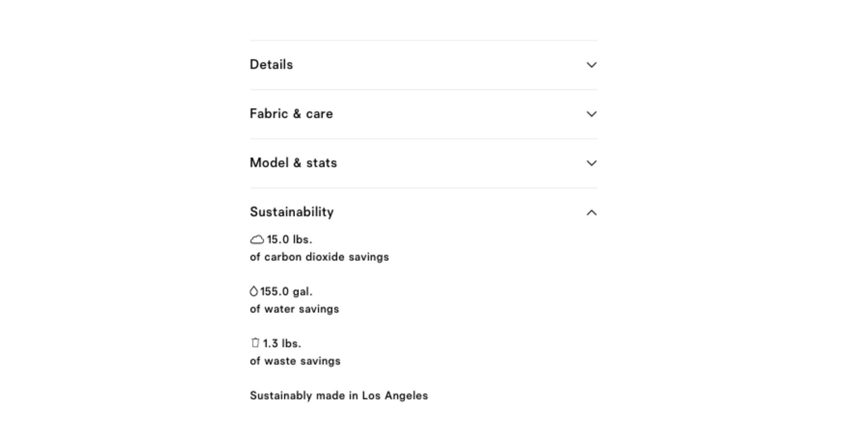This screenshot has height=447, width=868.
Task: Click 'of waste savings' text
Action: point(295,361)
